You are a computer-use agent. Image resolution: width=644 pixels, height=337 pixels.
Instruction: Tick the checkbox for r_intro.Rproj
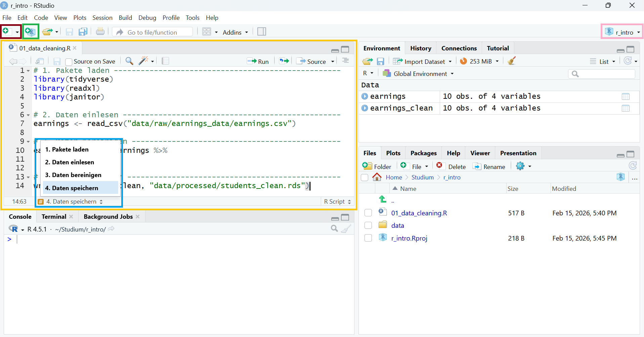coord(368,238)
